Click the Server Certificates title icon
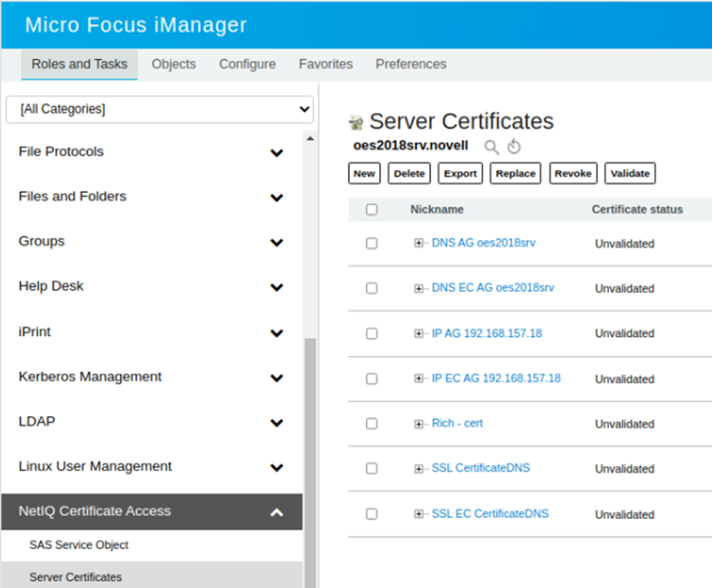The height and width of the screenshot is (588, 712). pyautogui.click(x=355, y=123)
